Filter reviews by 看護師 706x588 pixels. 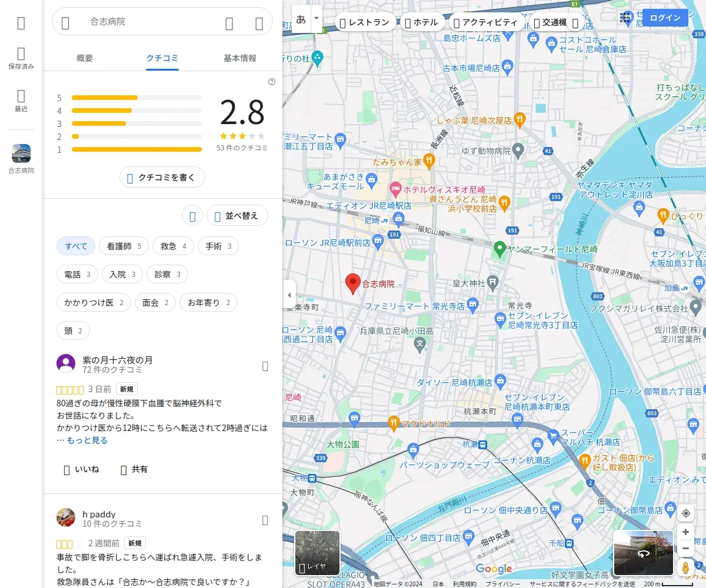point(124,246)
